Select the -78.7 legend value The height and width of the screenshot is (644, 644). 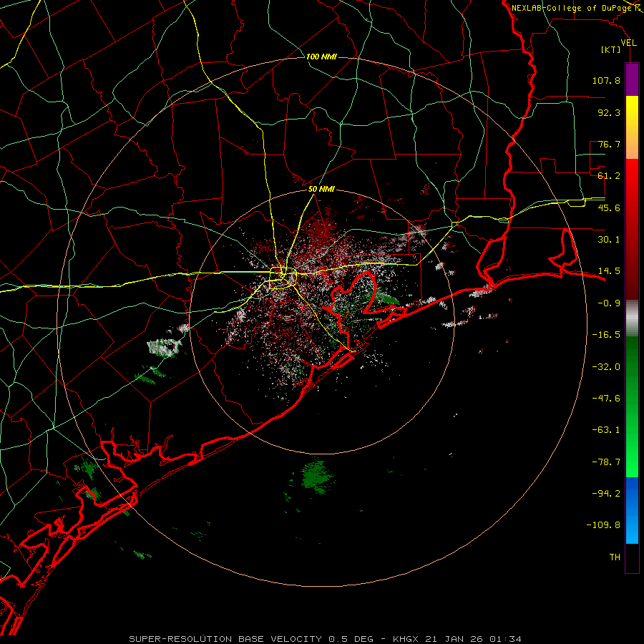[x=606, y=462]
